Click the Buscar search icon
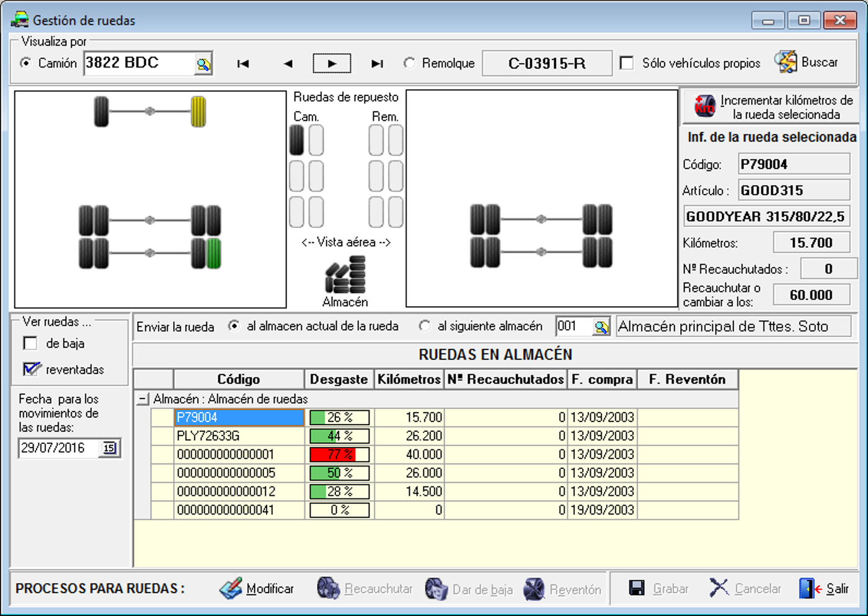 [x=786, y=62]
